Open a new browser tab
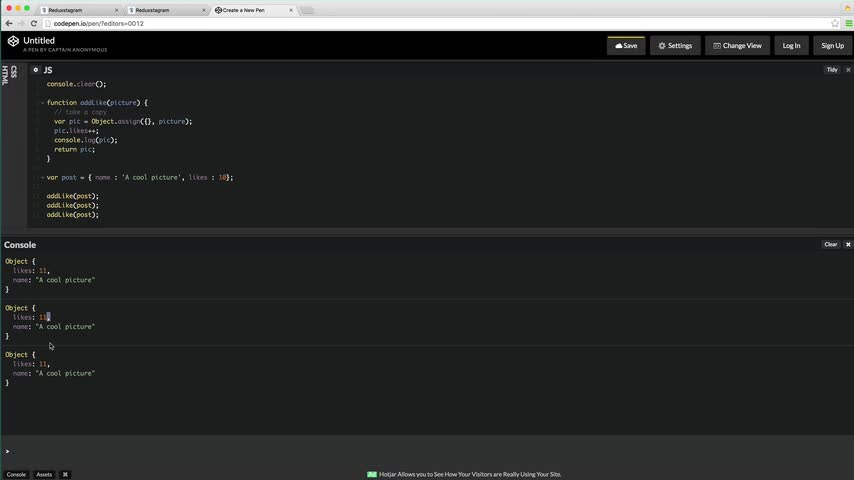854x480 pixels. pos(308,10)
